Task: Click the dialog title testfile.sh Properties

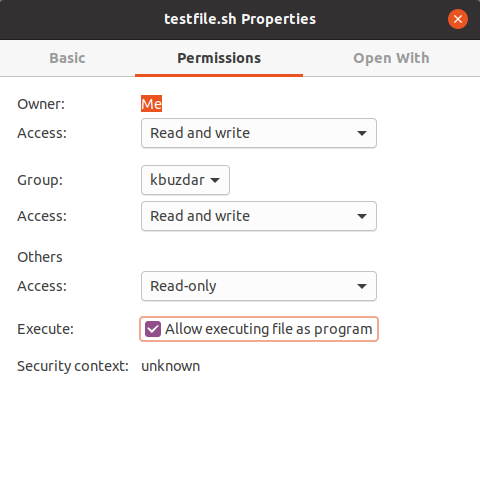Action: click(240, 19)
